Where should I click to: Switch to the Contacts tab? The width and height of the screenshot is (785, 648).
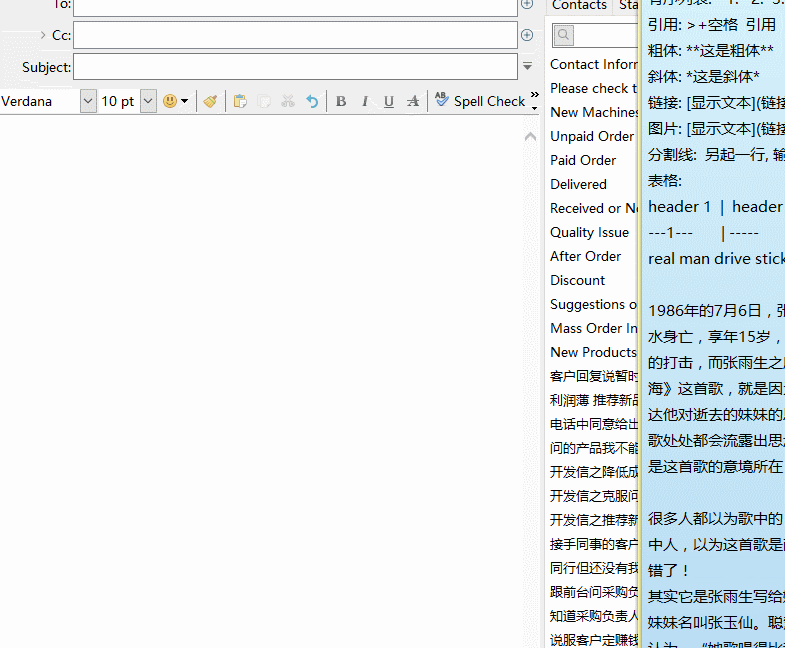pyautogui.click(x=579, y=5)
